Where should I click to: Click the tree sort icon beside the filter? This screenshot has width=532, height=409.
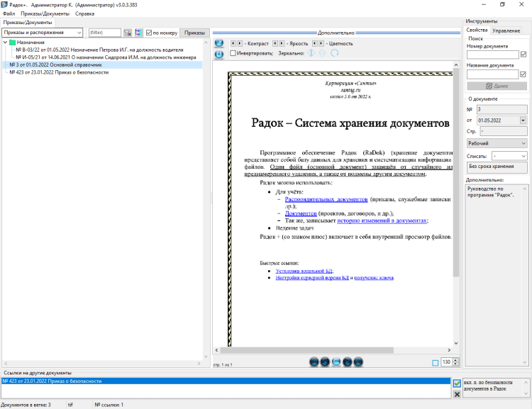tap(138, 33)
